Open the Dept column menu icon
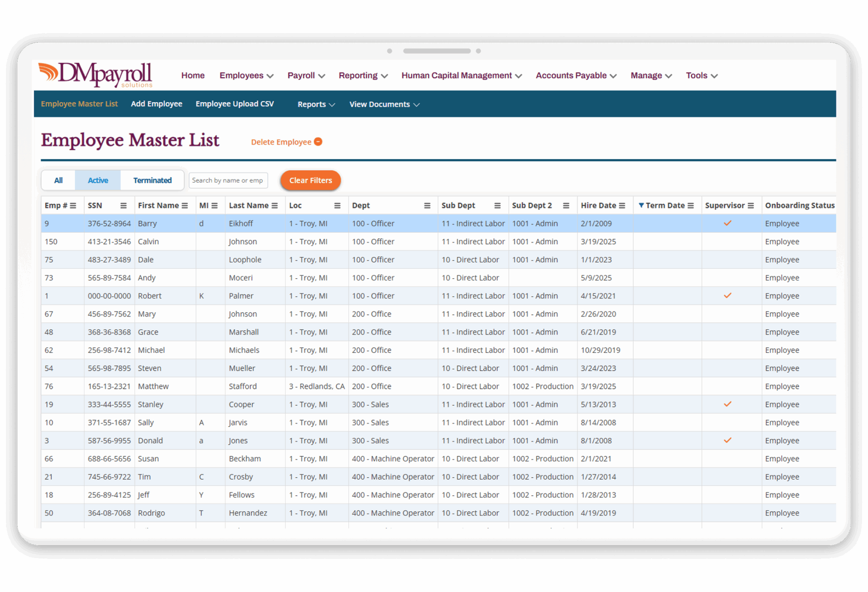Image resolution: width=868 pixels, height=592 pixels. [x=427, y=205]
